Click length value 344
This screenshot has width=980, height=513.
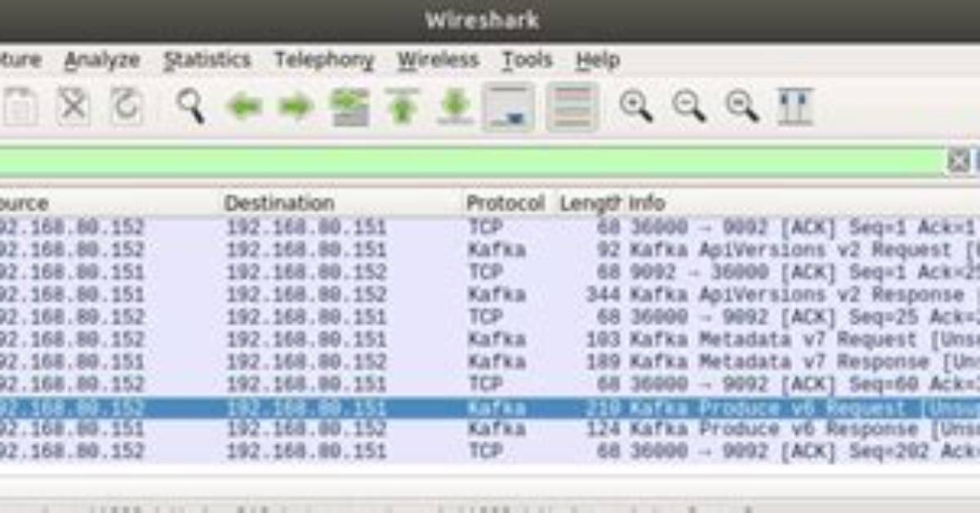pos(603,294)
